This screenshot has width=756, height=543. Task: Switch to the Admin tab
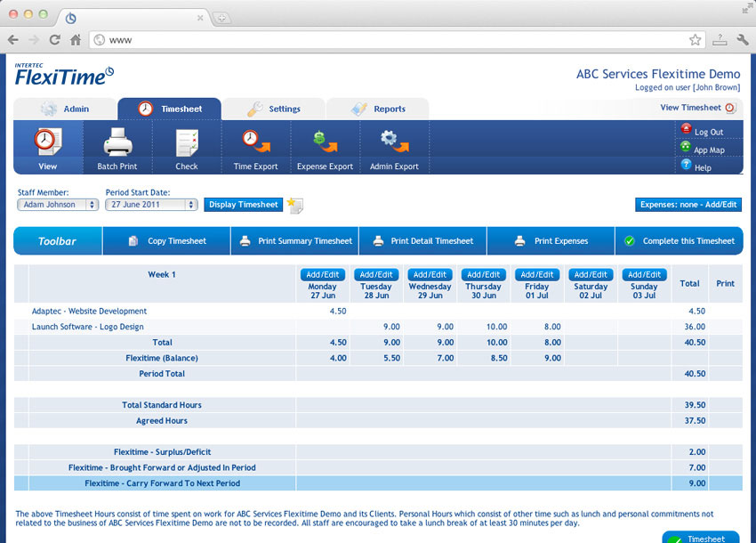click(65, 109)
